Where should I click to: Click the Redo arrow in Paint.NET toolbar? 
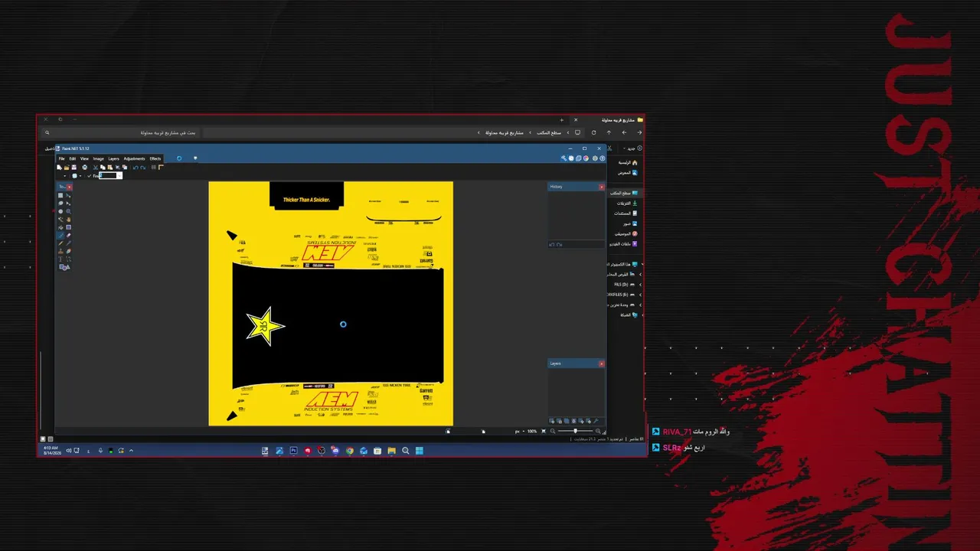[x=142, y=167]
